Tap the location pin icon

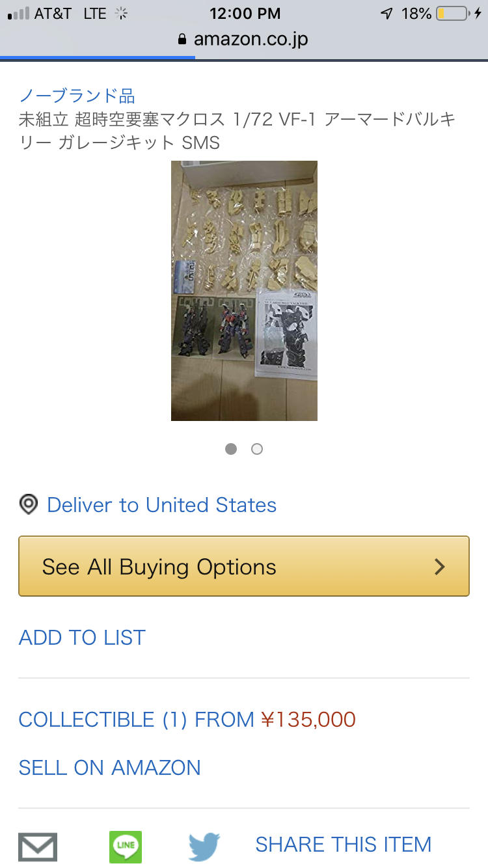pyautogui.click(x=29, y=504)
